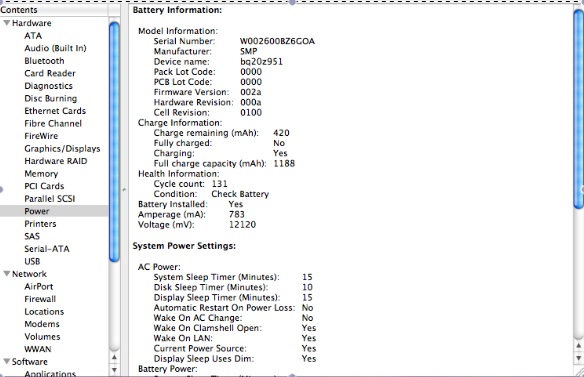
Task: Click detail pane scroll down arrow
Action: [x=578, y=358]
